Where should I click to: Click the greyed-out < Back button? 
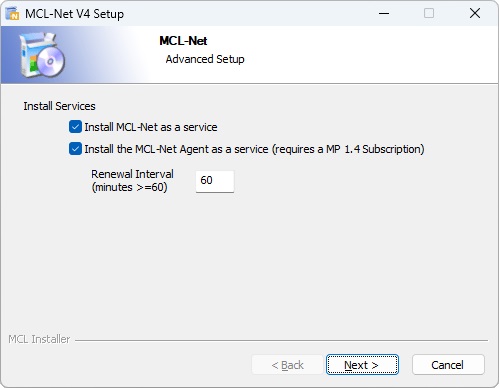[x=287, y=365]
